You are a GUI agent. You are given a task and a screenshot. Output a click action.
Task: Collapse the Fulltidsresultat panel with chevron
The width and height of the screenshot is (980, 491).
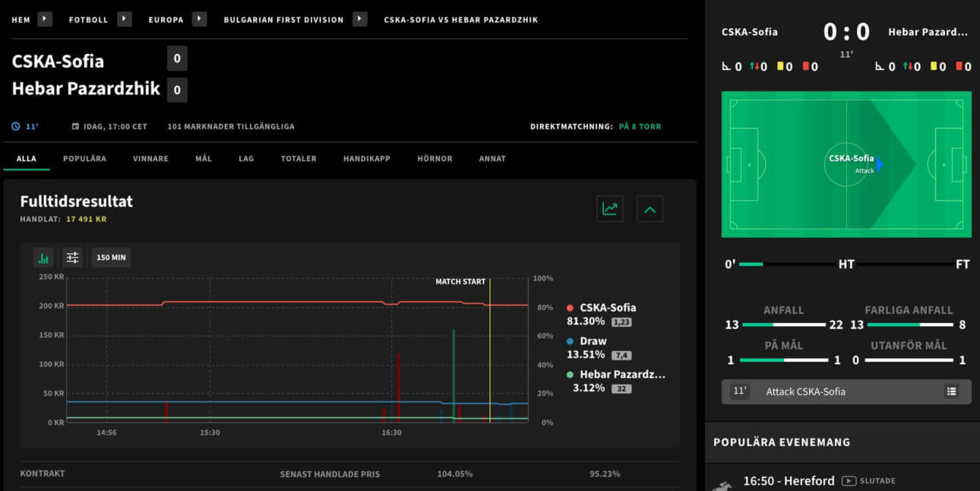(x=650, y=208)
